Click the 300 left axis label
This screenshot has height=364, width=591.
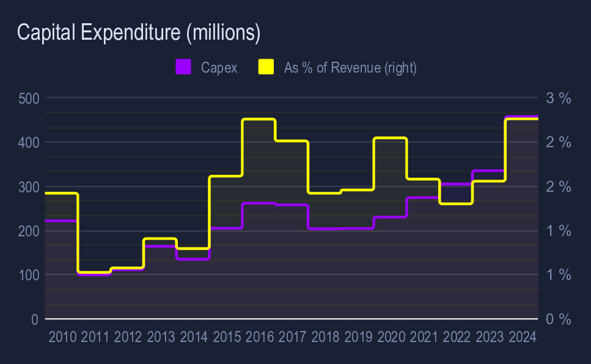click(29, 187)
